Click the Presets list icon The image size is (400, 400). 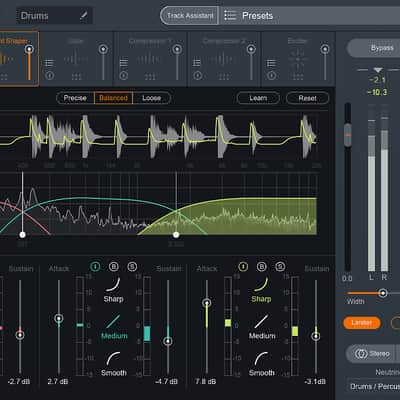[230, 16]
